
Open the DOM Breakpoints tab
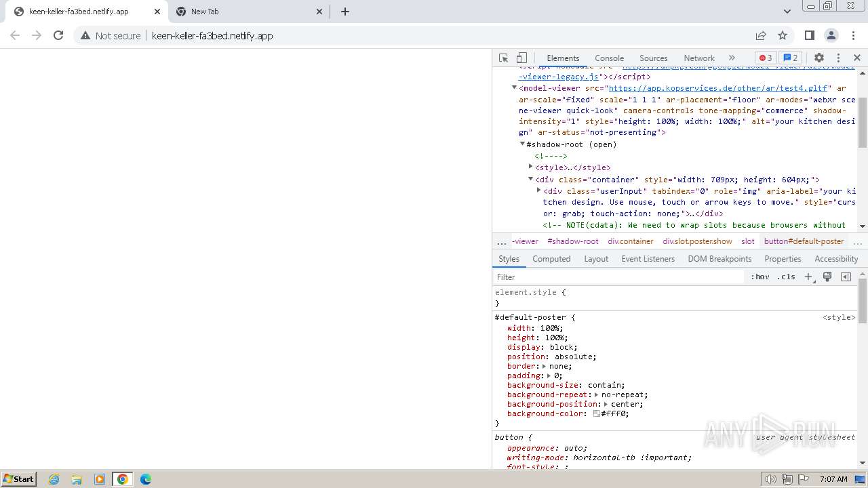[x=719, y=259]
